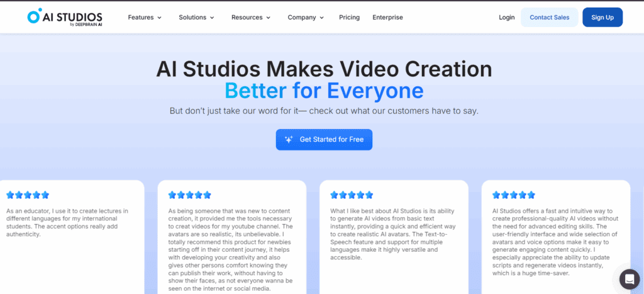Screen dimensions: 644x294
Task: Expand the Features dropdown chevron
Action: [159, 18]
